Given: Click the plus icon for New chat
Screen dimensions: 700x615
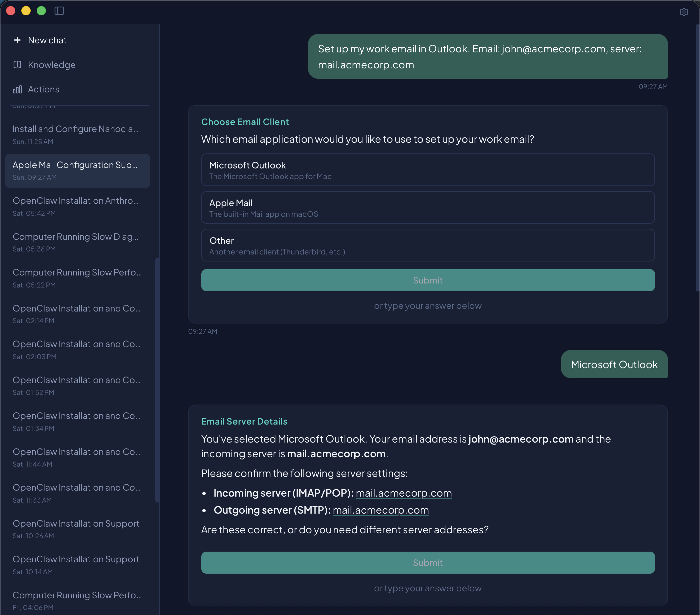Looking at the screenshot, I should pos(17,40).
